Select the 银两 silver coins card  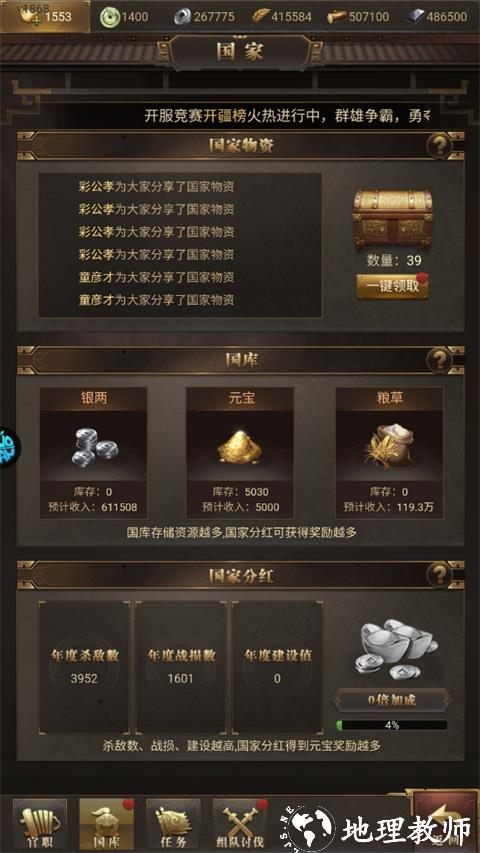pyautogui.click(x=93, y=453)
